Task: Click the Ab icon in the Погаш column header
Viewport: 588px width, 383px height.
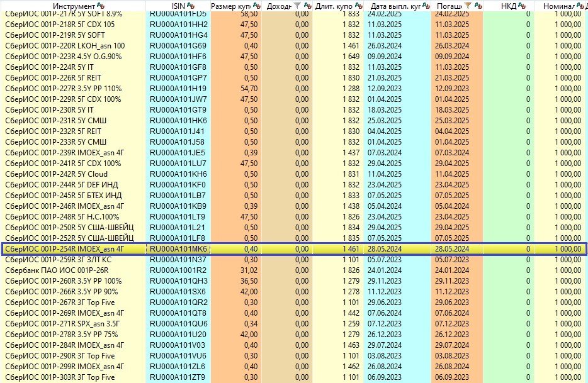Action: pos(478,6)
